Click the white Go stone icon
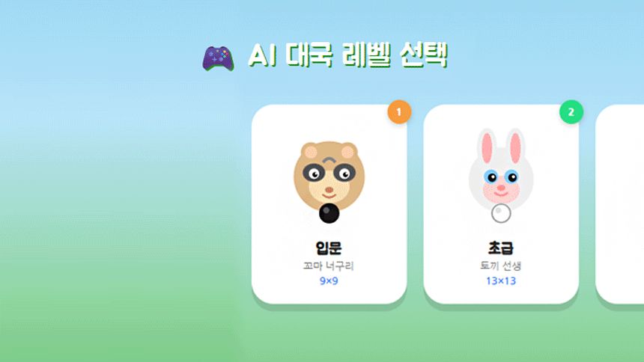This screenshot has width=644, height=362. [x=501, y=213]
